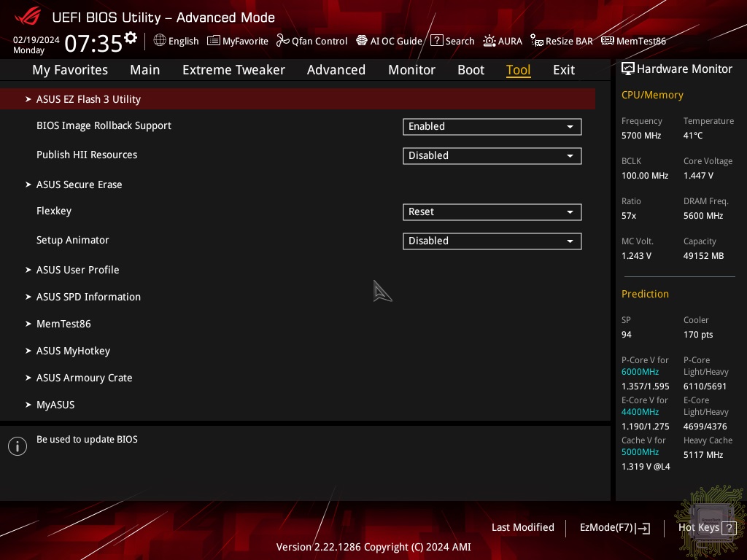
Task: Click the settings gear icon beside the clock
Action: point(131,38)
